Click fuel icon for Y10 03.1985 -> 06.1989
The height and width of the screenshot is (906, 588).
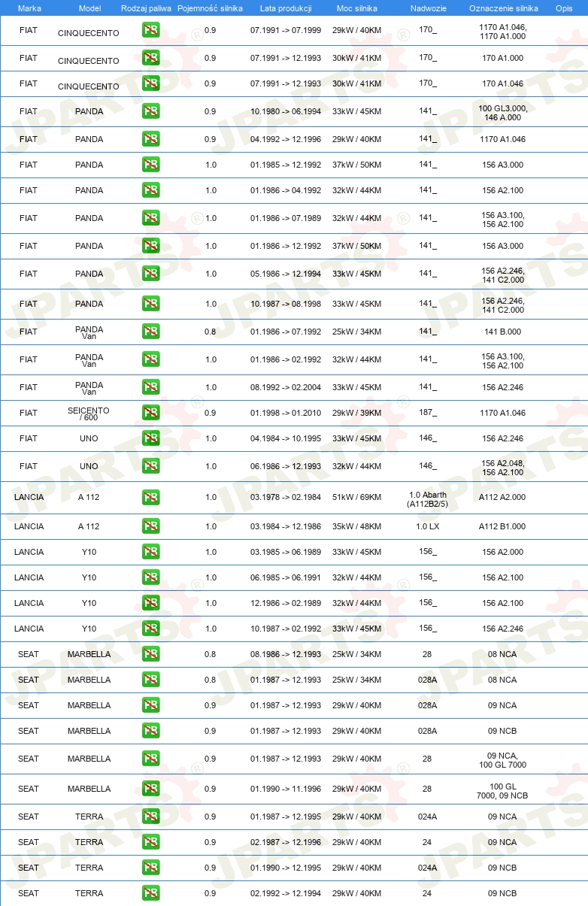[x=150, y=552]
